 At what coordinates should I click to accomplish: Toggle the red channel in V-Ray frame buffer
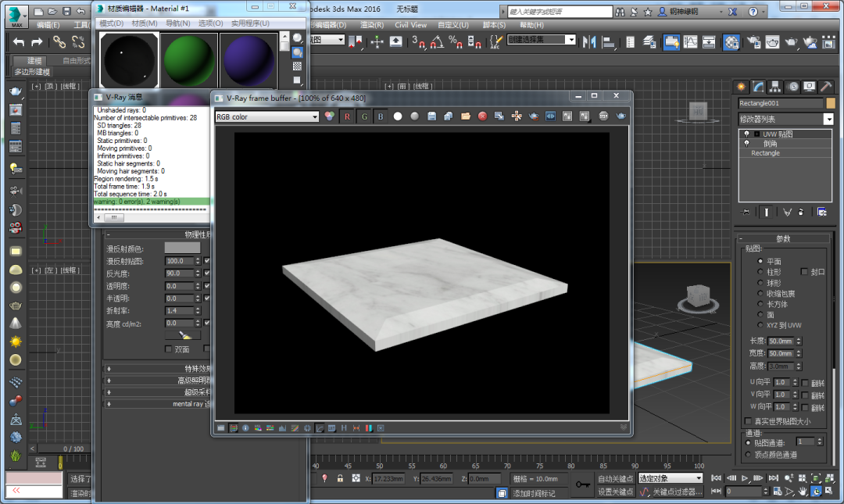pyautogui.click(x=347, y=116)
